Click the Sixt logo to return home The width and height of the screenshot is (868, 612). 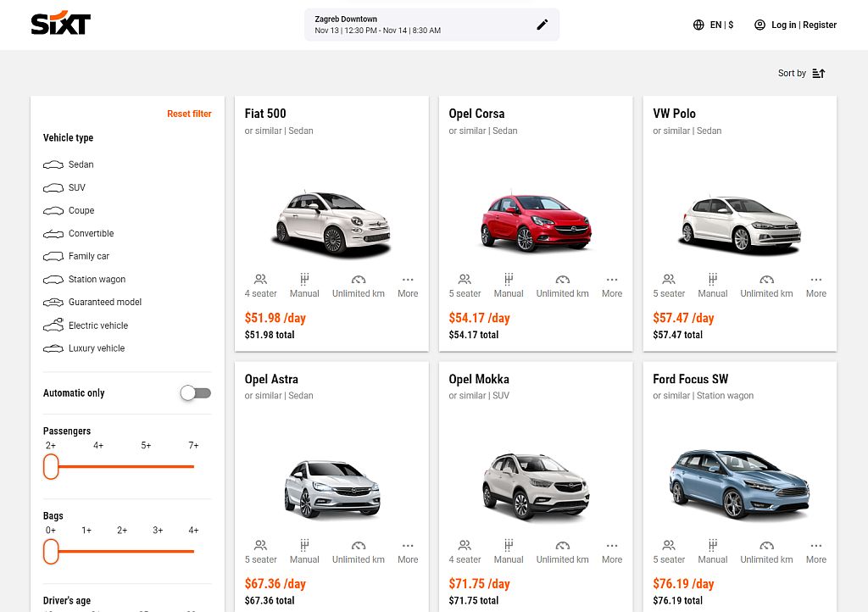click(60, 24)
